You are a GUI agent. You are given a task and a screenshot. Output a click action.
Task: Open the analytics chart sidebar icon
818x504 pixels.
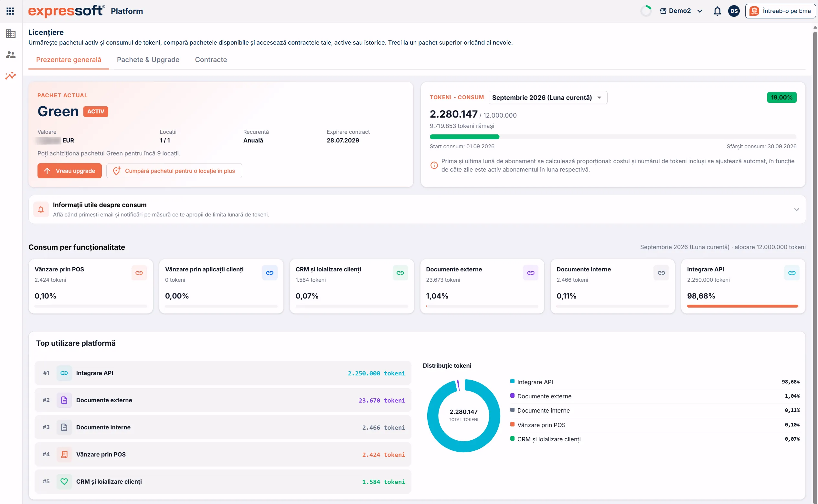coord(11,75)
